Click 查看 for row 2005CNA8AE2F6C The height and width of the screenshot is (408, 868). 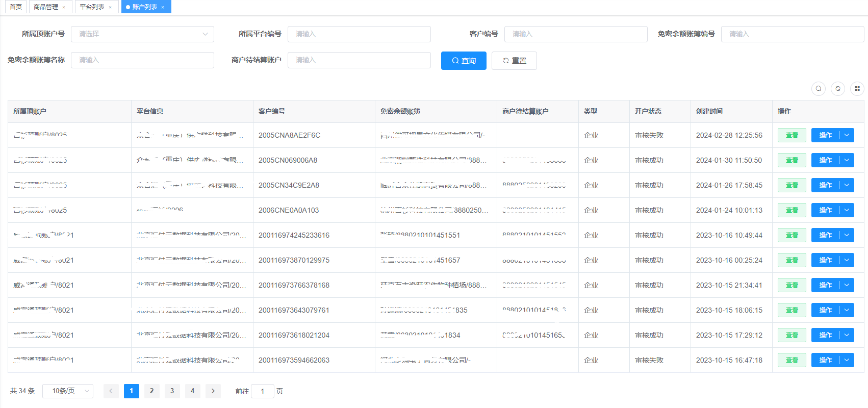pos(792,135)
